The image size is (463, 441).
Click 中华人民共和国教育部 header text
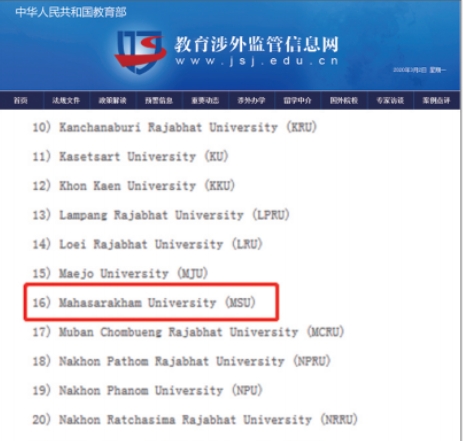[71, 12]
